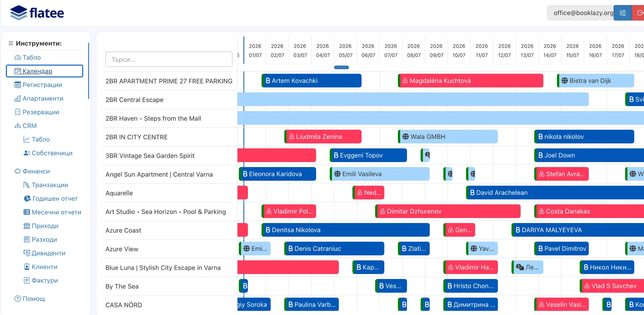644x315 pixels.
Task: Click the Резервации bookmark icon
Action: point(18,112)
